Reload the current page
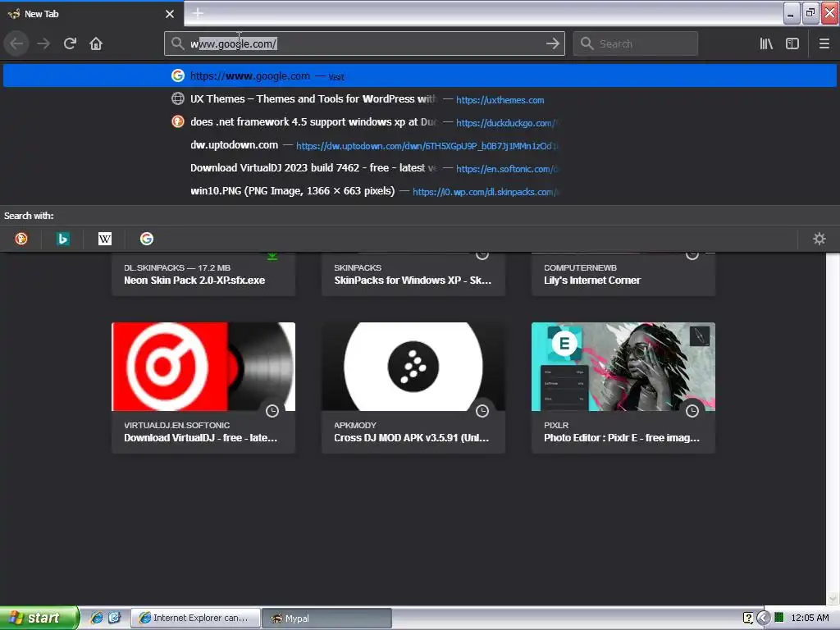840x630 pixels. coord(70,43)
